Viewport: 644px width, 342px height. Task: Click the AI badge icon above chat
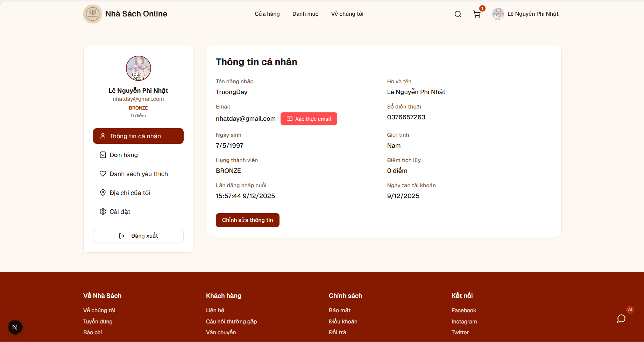(x=630, y=309)
